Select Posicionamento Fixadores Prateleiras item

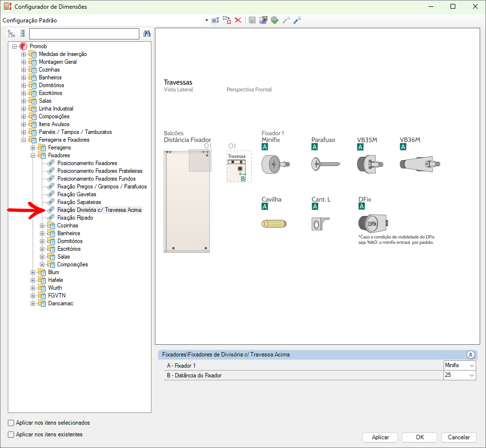point(100,171)
